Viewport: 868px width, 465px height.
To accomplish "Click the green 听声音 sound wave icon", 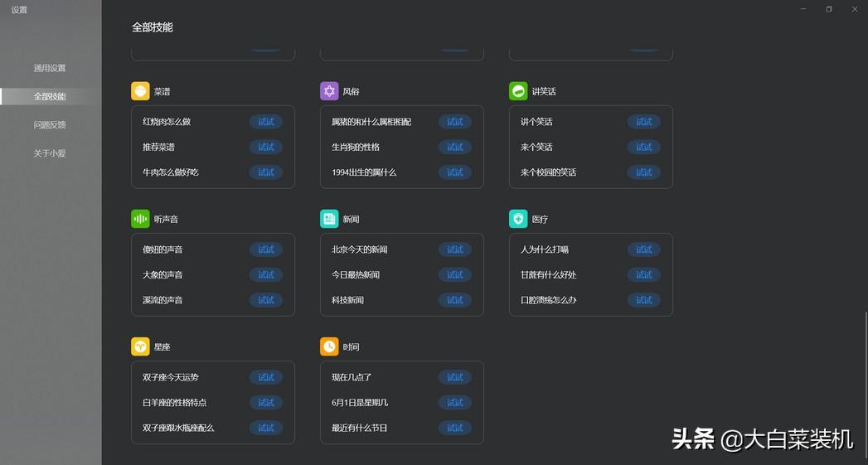I will click(x=140, y=219).
